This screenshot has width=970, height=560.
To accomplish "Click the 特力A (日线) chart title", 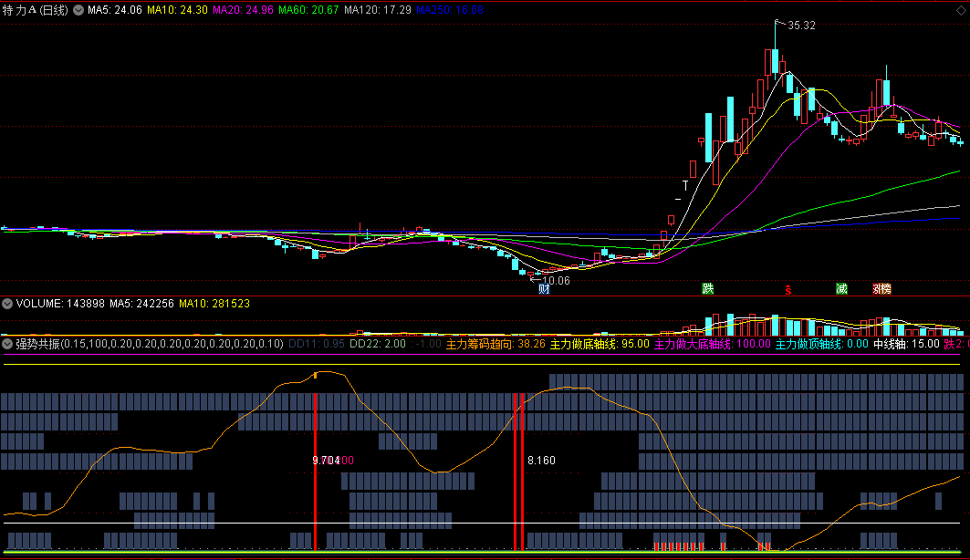I will pyautogui.click(x=36, y=10).
